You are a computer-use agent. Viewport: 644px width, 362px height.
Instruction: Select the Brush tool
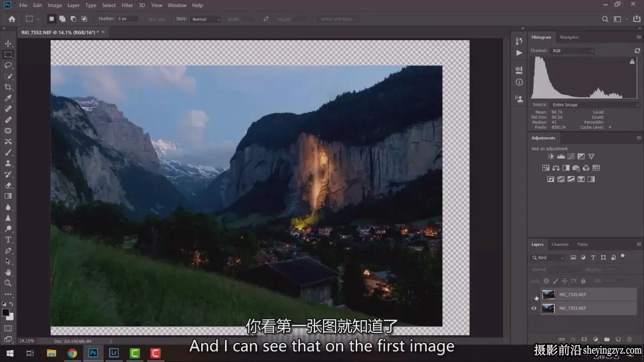[x=8, y=152]
